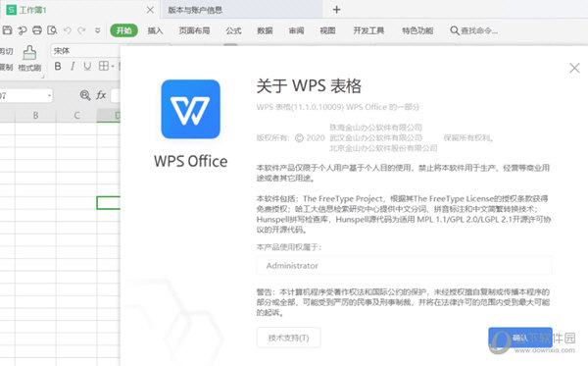Click the fx insert function icon
This screenshot has height=366, width=588.
[x=101, y=95]
